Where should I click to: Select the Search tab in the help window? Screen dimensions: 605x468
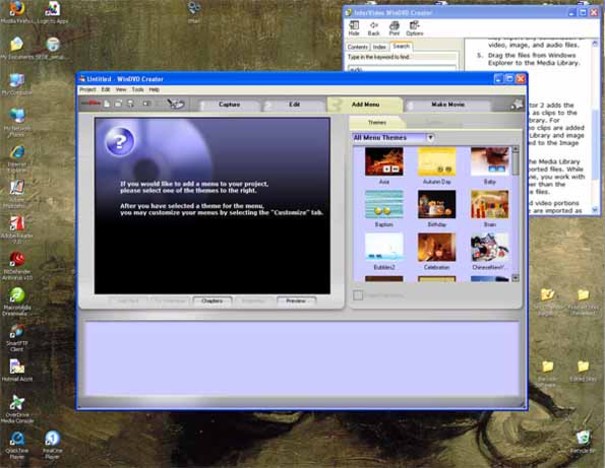tap(401, 46)
